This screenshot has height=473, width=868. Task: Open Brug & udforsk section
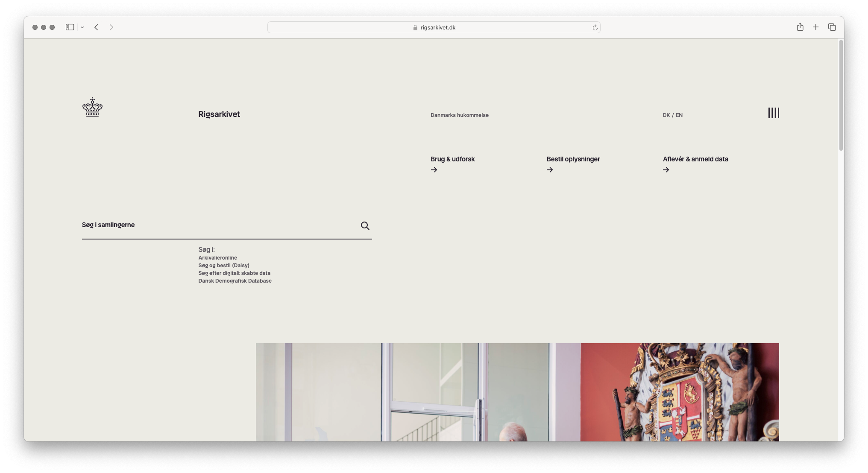coord(452,159)
